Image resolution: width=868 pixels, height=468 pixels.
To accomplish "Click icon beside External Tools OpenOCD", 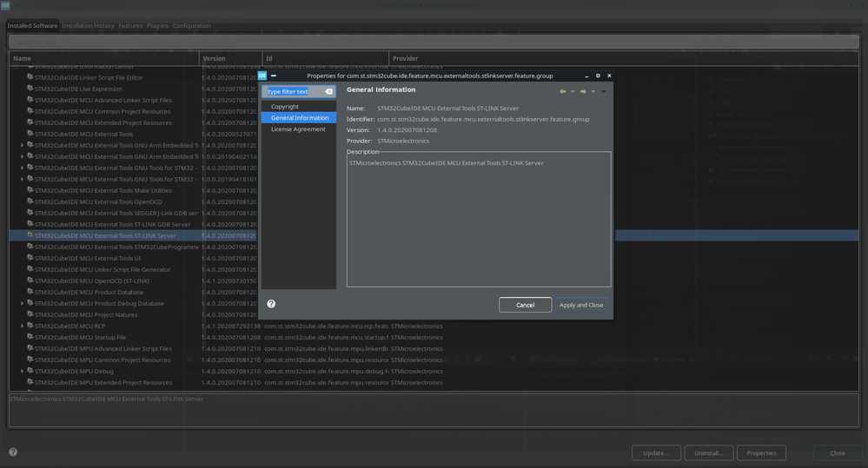I will pyautogui.click(x=30, y=201).
